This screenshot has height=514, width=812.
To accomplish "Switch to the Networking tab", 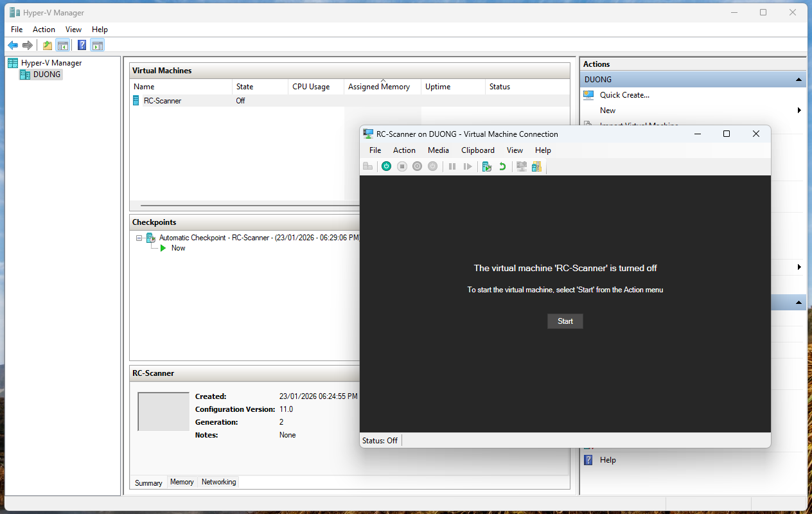I will [218, 482].
